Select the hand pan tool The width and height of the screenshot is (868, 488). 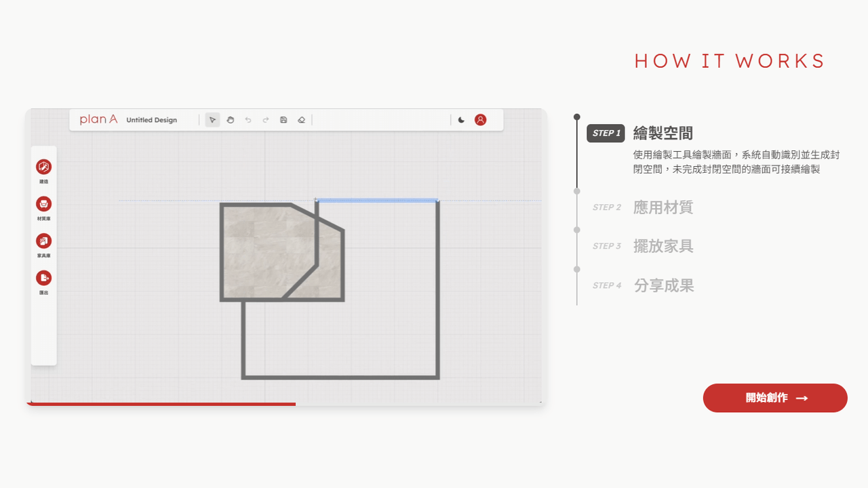pos(231,119)
